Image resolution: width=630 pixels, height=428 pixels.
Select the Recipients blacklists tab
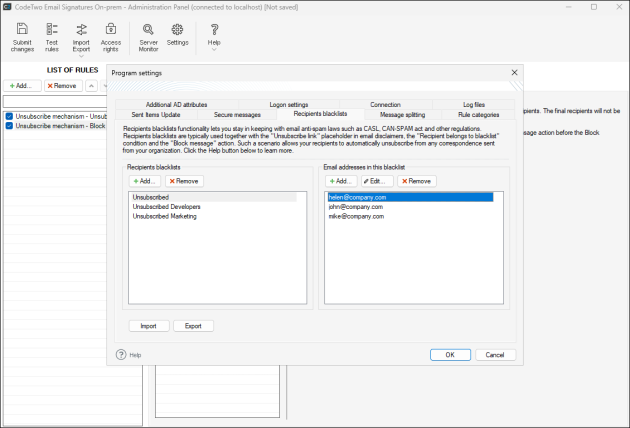pyautogui.click(x=320, y=114)
